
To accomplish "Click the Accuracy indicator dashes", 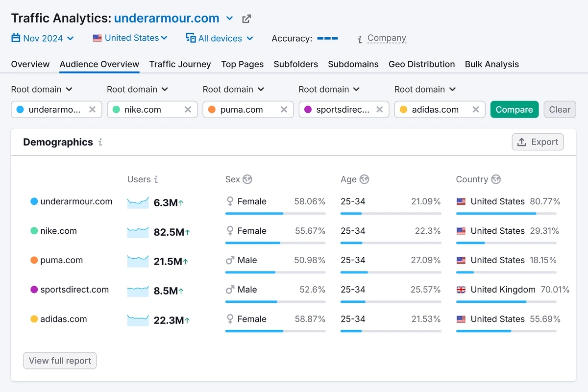I will coord(327,38).
